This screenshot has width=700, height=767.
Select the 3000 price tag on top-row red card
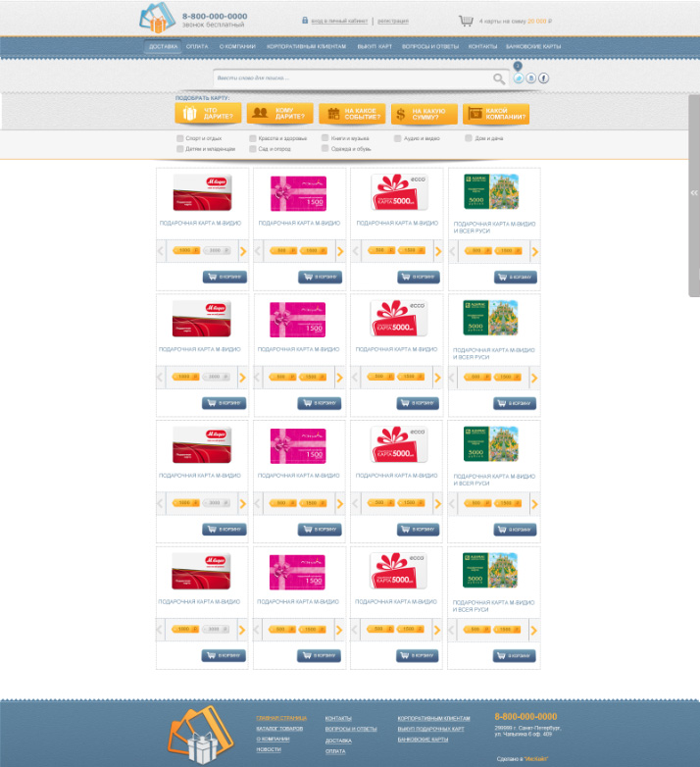pos(216,250)
